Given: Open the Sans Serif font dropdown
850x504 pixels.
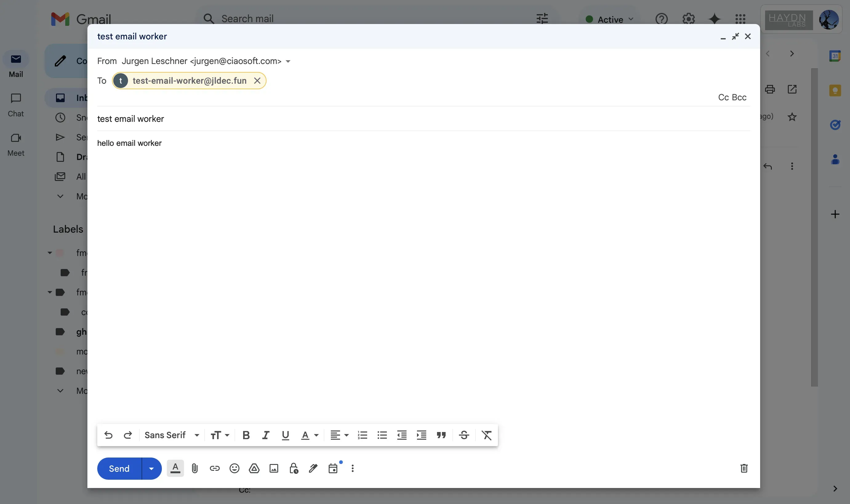Looking at the screenshot, I should (172, 435).
